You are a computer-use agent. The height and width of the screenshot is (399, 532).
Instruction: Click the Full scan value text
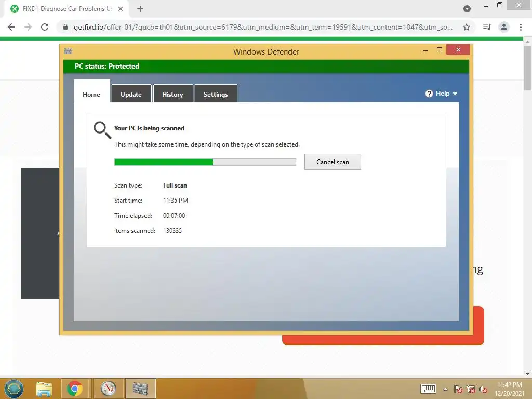[x=175, y=185]
